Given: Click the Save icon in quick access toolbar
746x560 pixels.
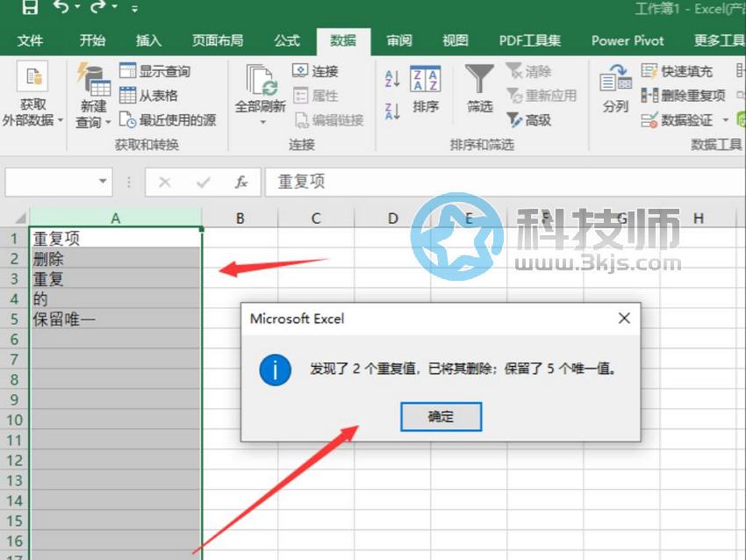Looking at the screenshot, I should [30, 7].
